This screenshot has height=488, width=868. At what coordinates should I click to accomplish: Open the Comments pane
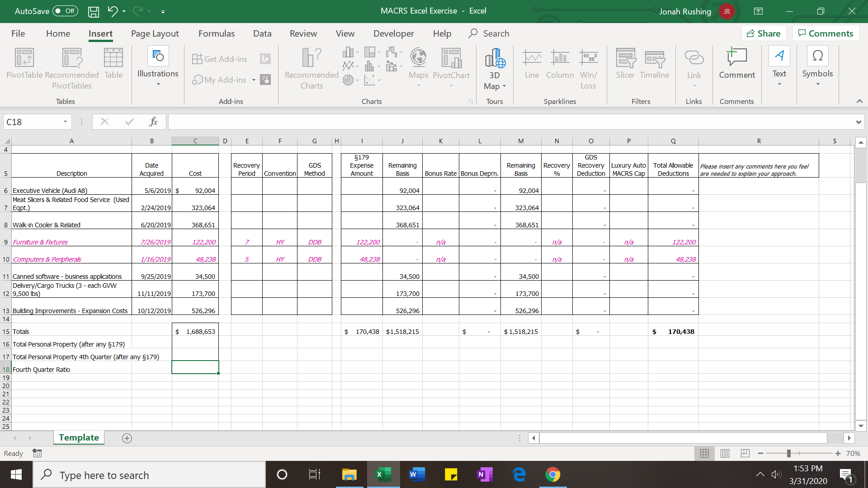point(826,33)
